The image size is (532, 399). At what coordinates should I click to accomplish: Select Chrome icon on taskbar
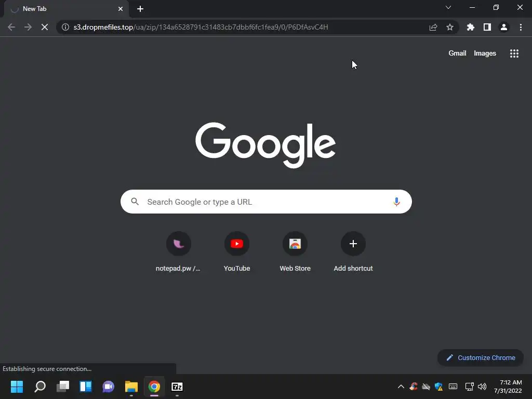point(154,387)
